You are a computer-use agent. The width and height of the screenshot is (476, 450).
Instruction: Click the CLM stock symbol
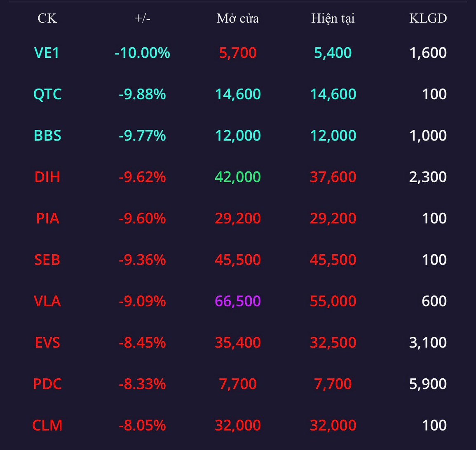coord(47,425)
